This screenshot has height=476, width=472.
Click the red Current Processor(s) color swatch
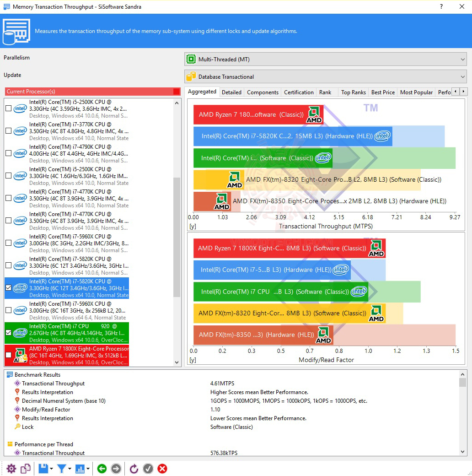pyautogui.click(x=176, y=92)
